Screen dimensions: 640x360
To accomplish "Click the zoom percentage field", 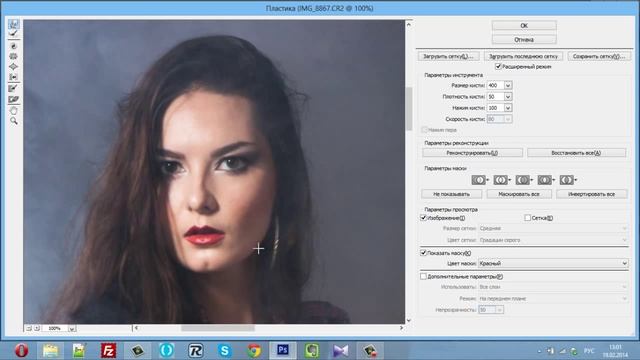I will [55, 329].
